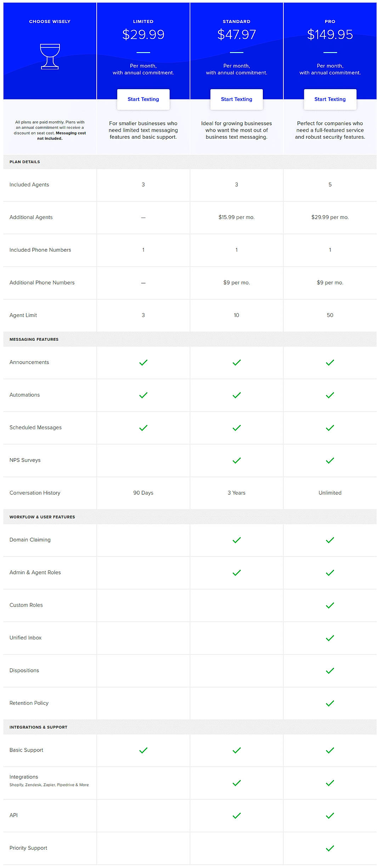Toggle Domain Claiming check in Pro column
Image resolution: width=379 pixels, height=868 pixels.
click(330, 539)
